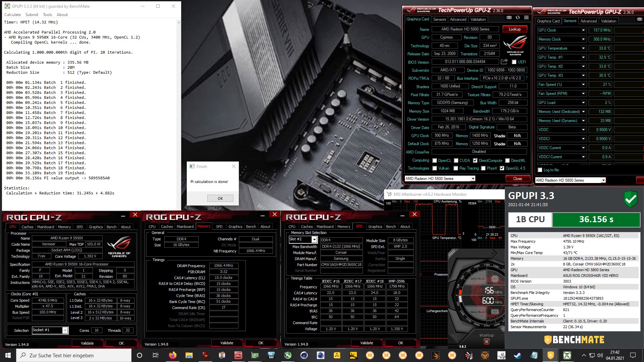The height and width of the screenshot is (362, 644).
Task: Toggle the OpenCL checkbox
Action: click(435, 161)
